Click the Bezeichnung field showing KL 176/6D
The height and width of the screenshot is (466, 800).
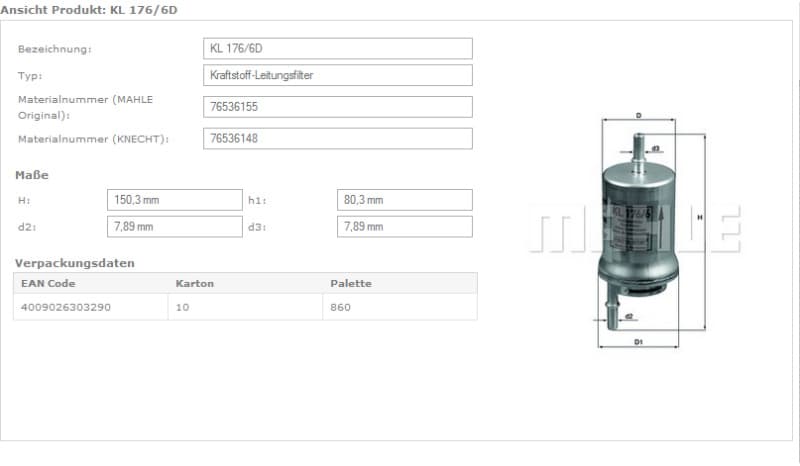click(338, 48)
